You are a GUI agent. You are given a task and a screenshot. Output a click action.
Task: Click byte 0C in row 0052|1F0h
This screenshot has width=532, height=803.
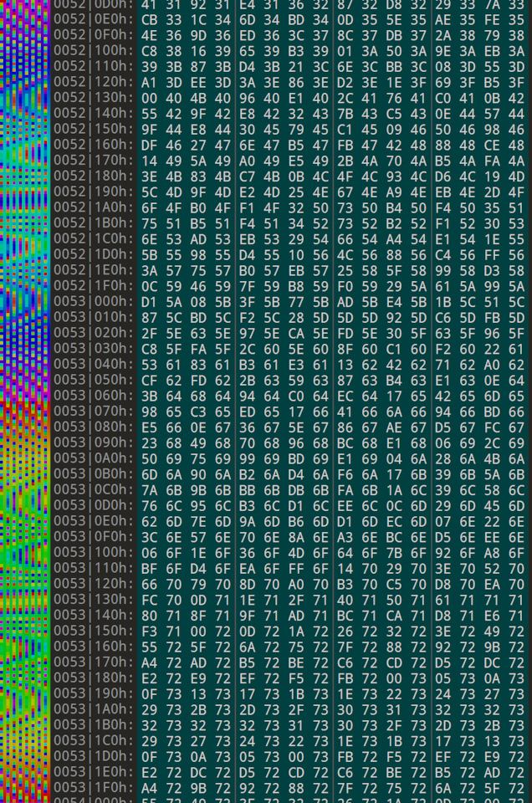point(149,287)
